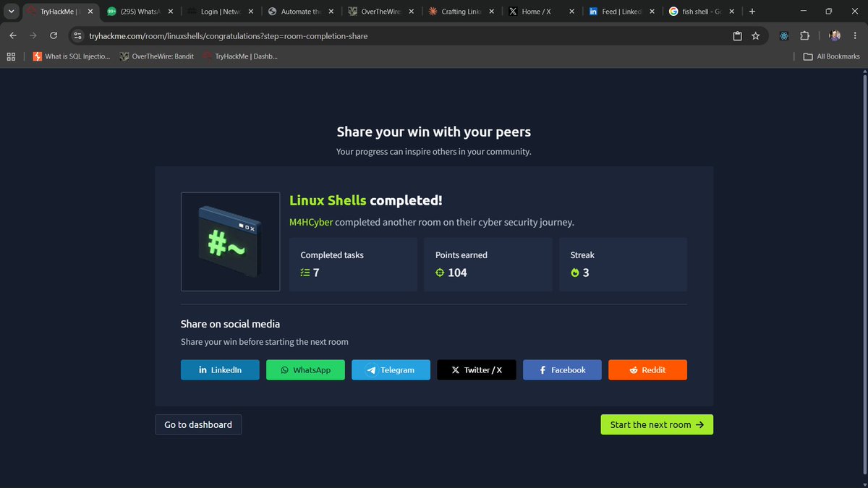
Task: Open the apps grid in bookmarks bar
Action: point(11,56)
